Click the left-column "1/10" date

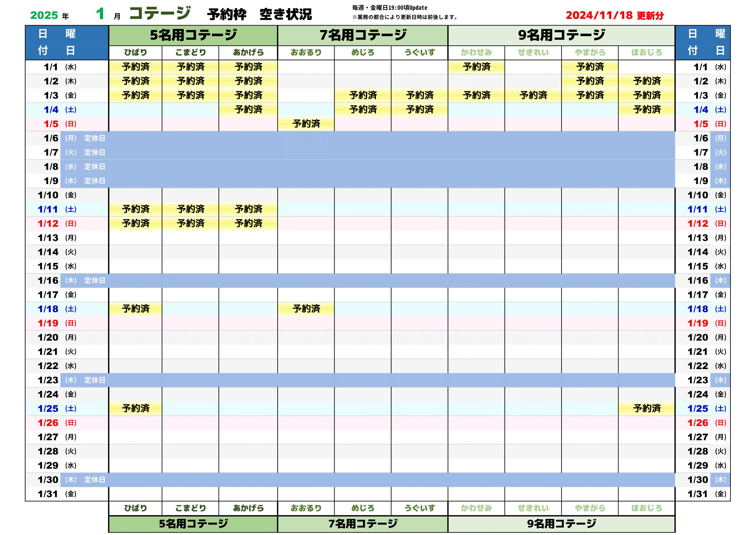(x=48, y=195)
